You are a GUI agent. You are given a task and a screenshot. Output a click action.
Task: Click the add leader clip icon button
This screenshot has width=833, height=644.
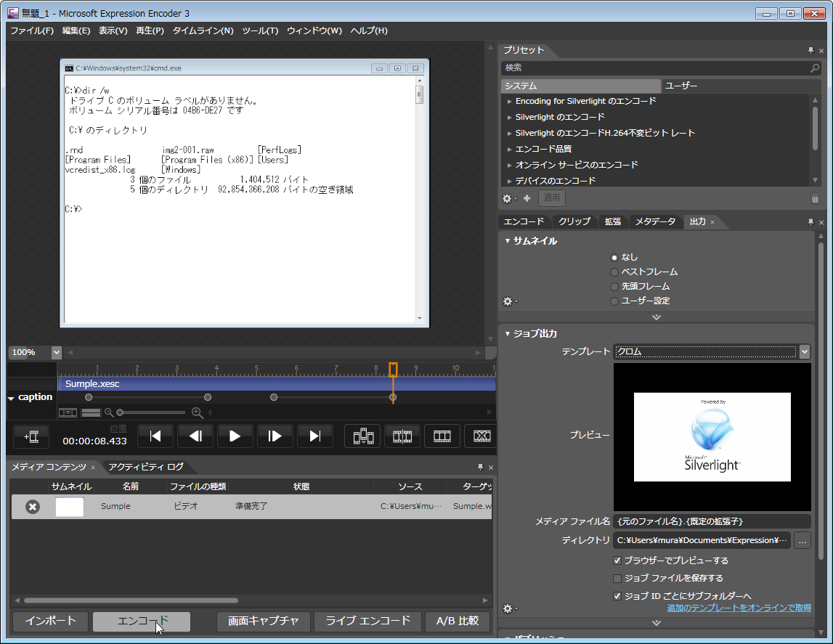(x=31, y=436)
